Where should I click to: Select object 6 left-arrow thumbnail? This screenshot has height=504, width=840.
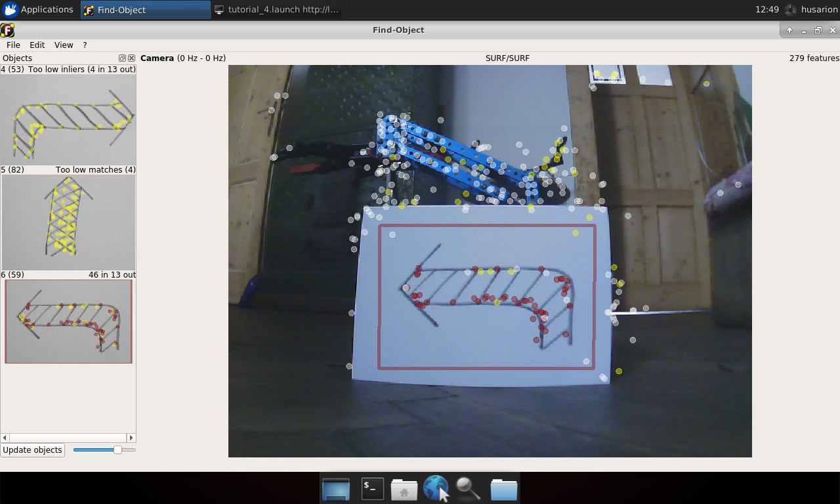[x=68, y=322]
